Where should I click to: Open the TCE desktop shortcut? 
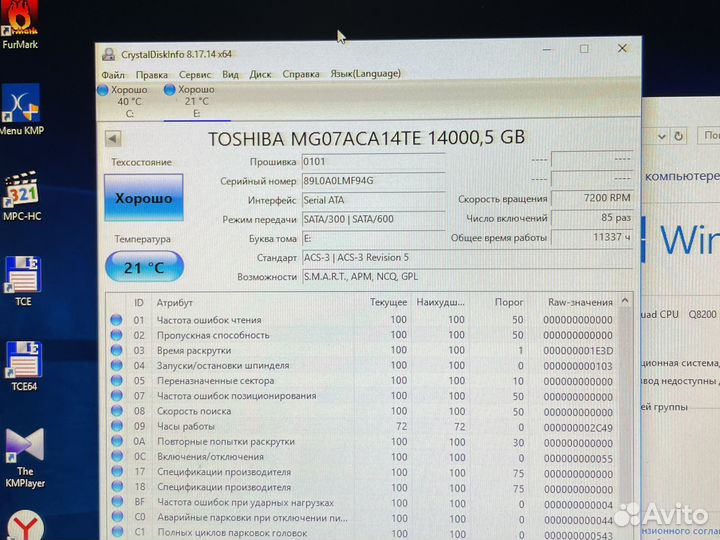tap(23, 281)
